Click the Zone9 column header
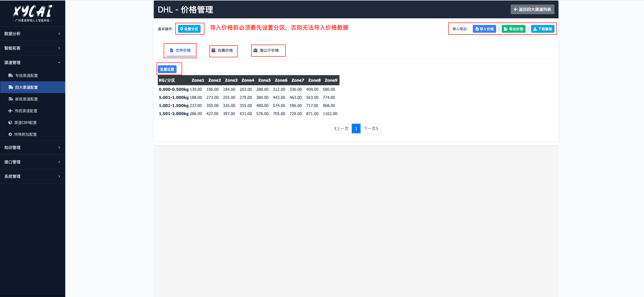 pos(331,80)
